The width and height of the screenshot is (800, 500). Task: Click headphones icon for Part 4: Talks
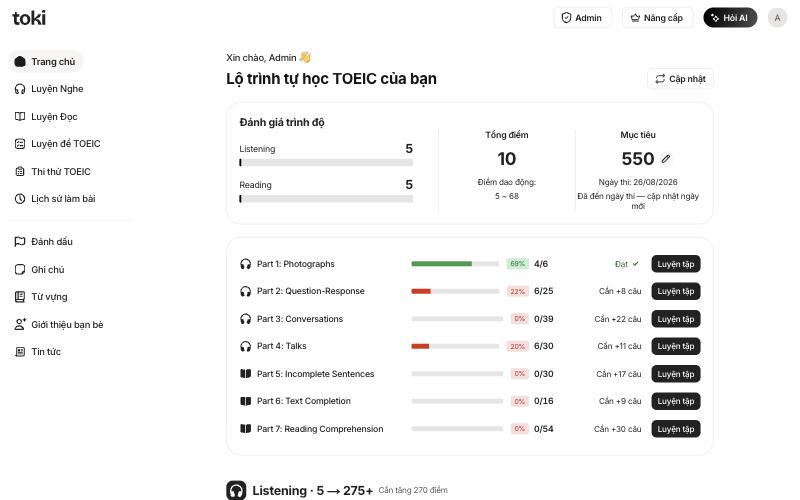(245, 346)
